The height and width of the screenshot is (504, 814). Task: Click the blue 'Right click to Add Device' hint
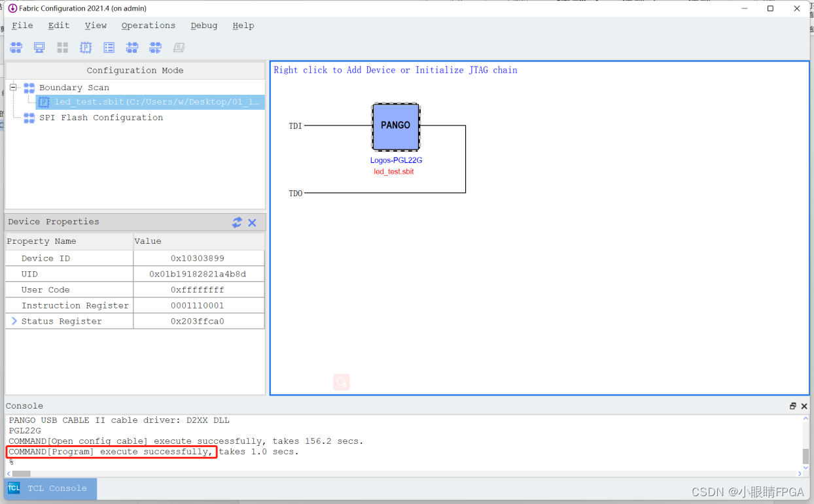pyautogui.click(x=395, y=70)
